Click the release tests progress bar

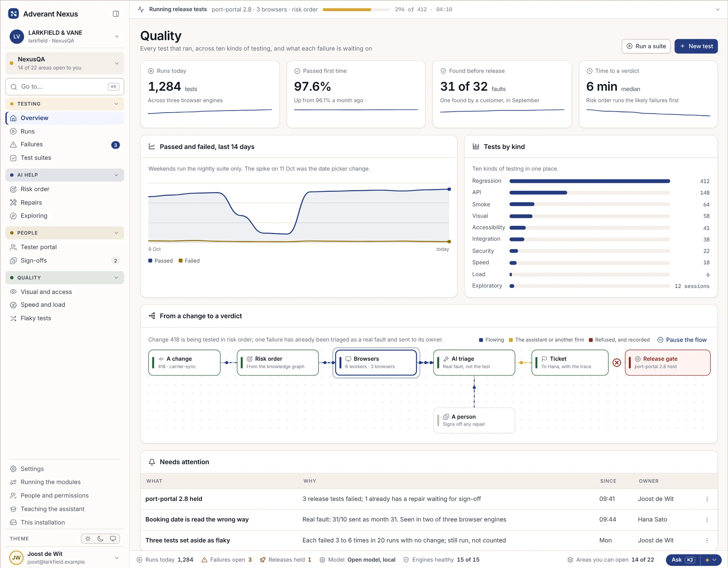356,9
